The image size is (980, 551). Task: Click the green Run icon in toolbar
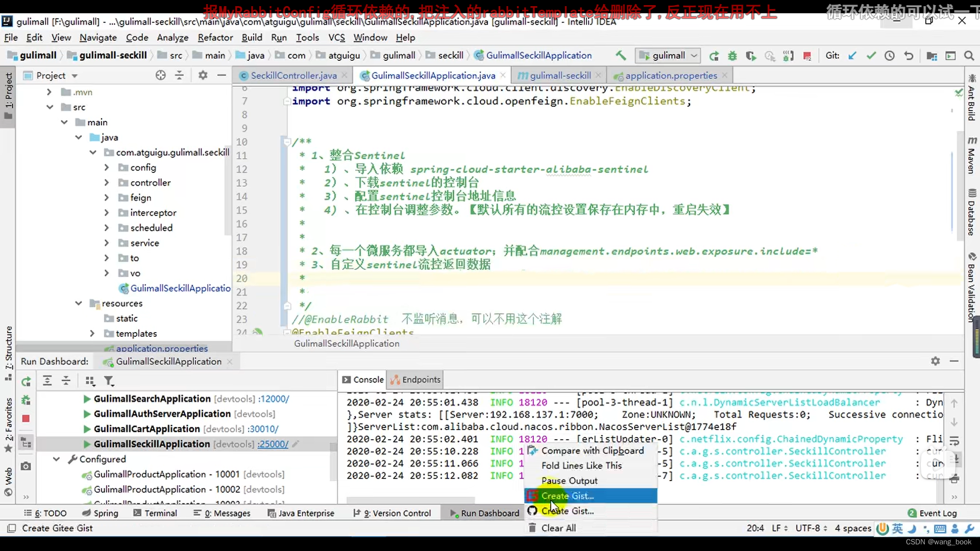click(714, 56)
